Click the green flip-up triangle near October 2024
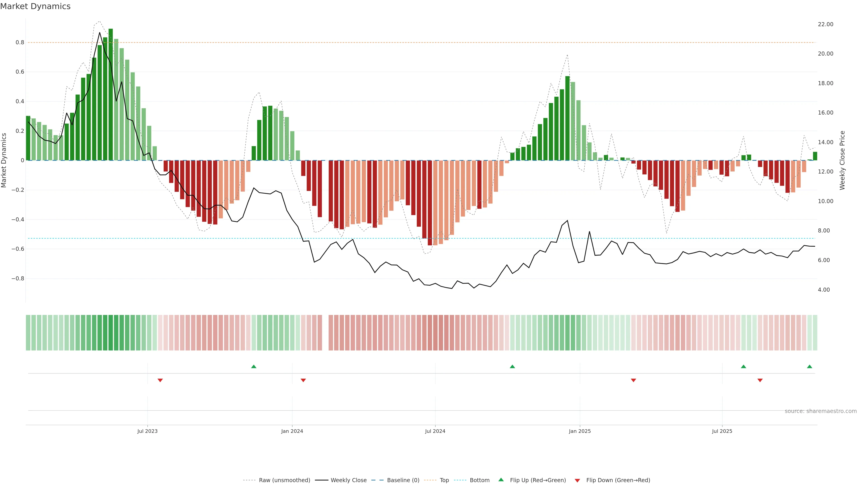This screenshot has height=488, width=868. tap(512, 366)
